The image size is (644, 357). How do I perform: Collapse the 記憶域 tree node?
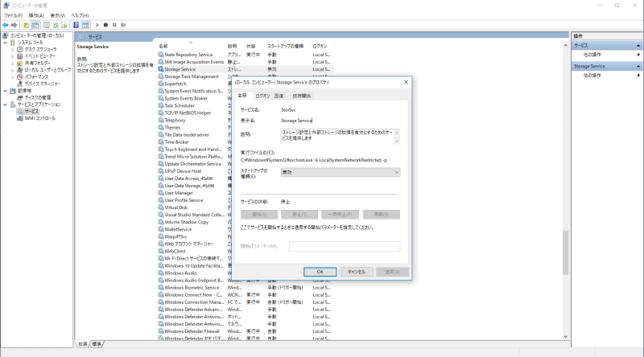[6, 91]
